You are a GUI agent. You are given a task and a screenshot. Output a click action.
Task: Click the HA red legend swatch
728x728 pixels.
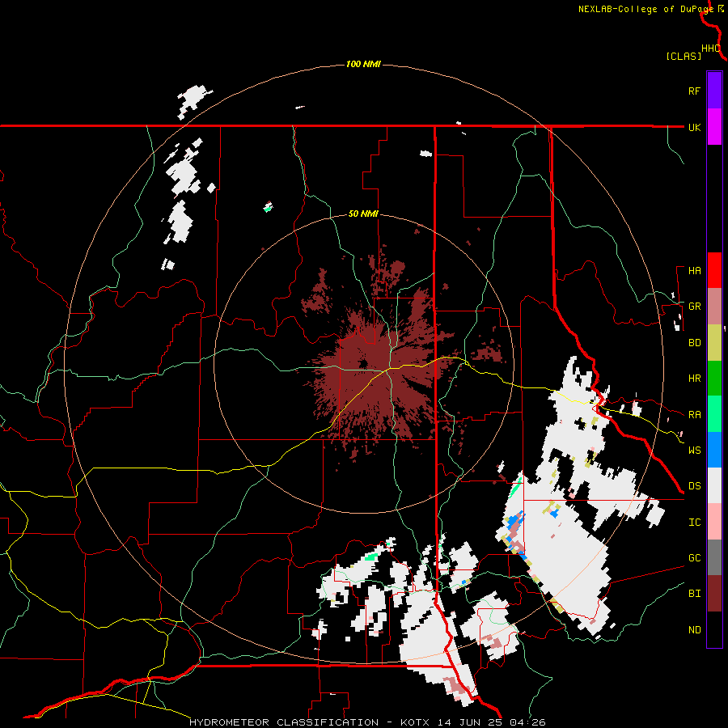pos(714,270)
